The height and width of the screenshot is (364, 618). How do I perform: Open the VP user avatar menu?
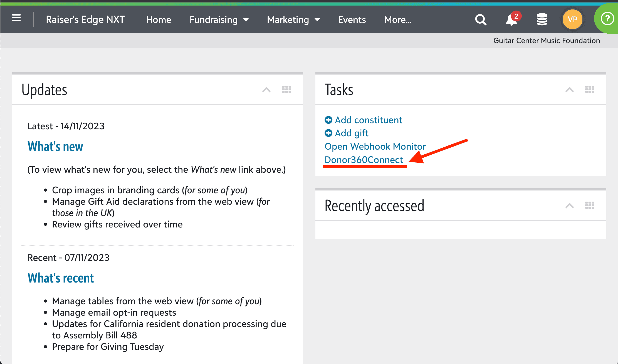(572, 19)
